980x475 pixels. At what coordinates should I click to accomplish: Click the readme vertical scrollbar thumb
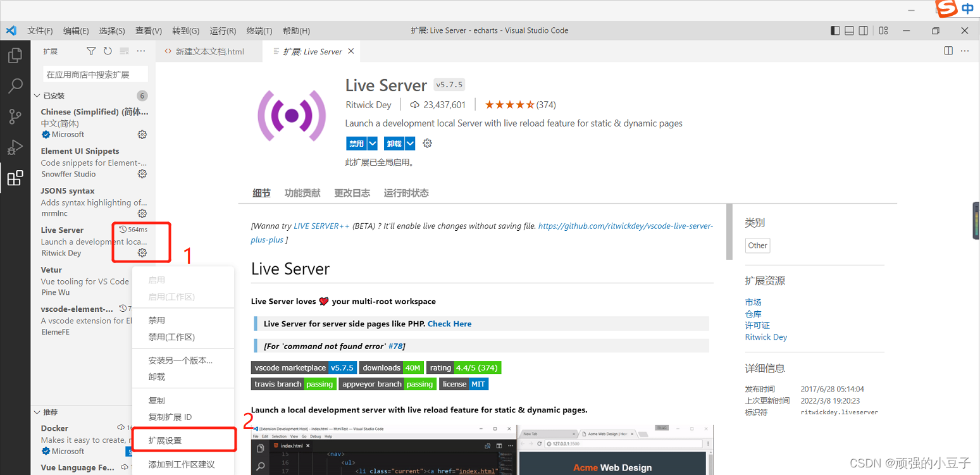[x=729, y=231]
